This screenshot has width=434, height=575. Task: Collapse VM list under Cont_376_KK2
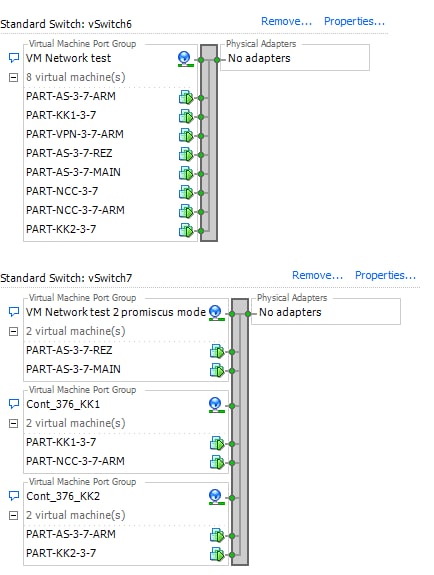13,516
